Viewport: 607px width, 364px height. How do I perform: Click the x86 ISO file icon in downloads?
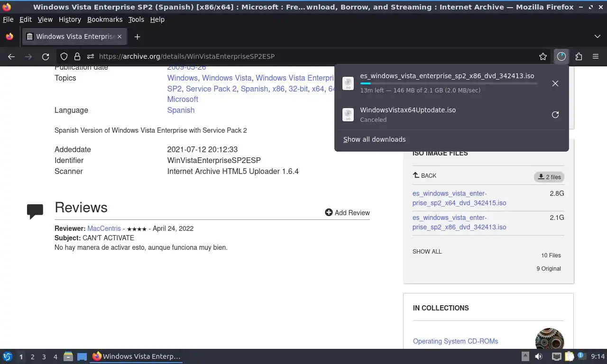pyautogui.click(x=348, y=83)
